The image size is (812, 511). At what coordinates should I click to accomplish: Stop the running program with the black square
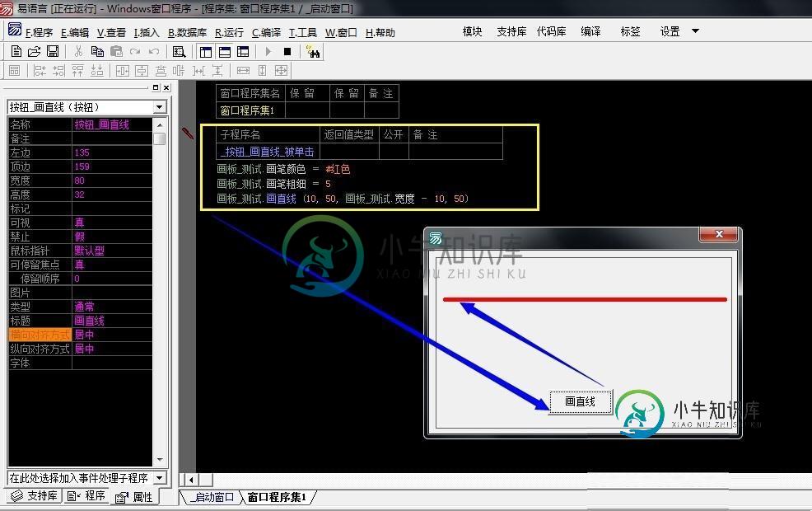287,51
